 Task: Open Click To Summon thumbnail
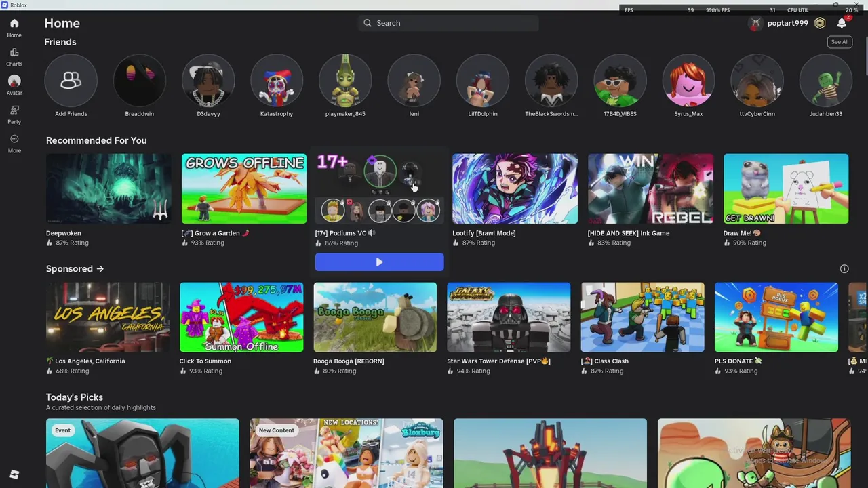point(241,317)
